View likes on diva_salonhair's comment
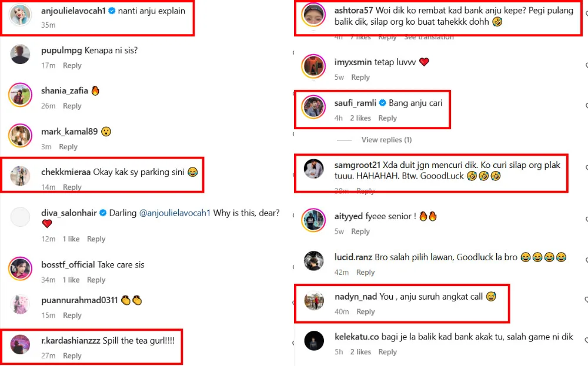The image size is (588, 366). tap(71, 239)
